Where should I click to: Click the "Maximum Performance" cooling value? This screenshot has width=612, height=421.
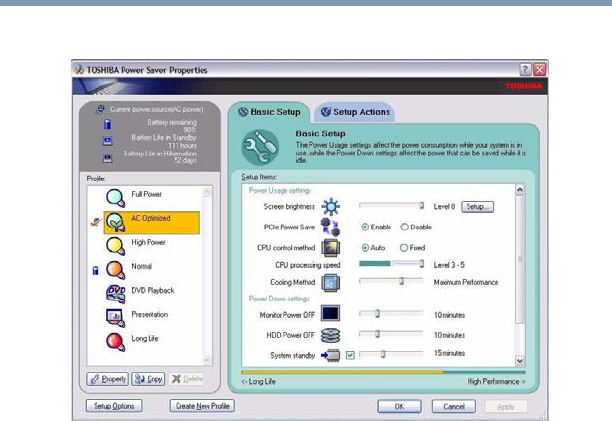(466, 282)
